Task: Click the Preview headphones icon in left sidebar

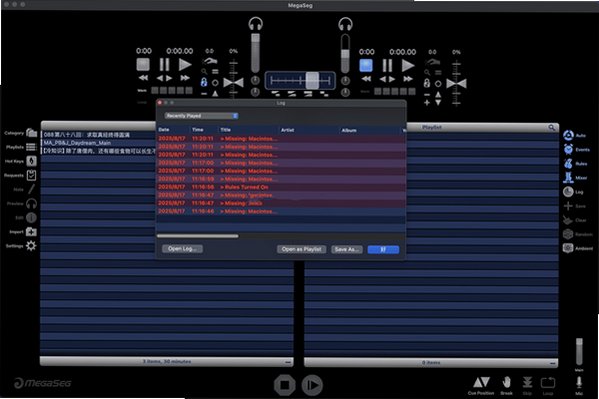Action: coord(31,204)
